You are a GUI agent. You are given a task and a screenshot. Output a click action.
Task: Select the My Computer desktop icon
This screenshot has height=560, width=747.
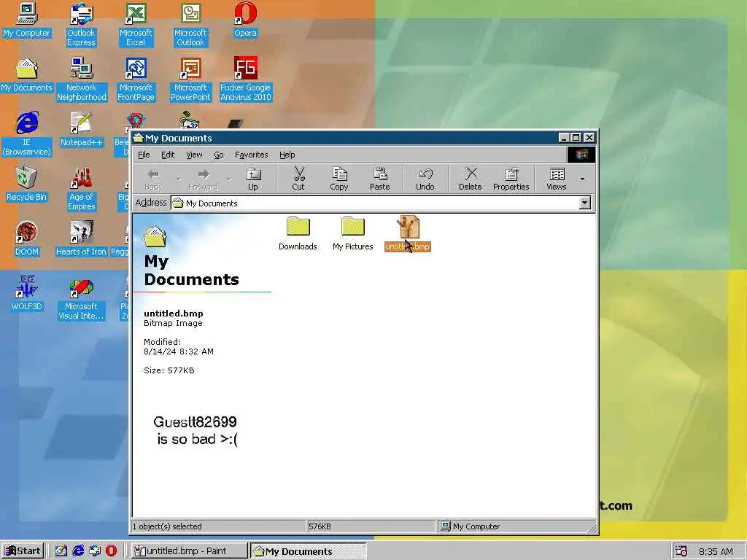click(x=27, y=20)
